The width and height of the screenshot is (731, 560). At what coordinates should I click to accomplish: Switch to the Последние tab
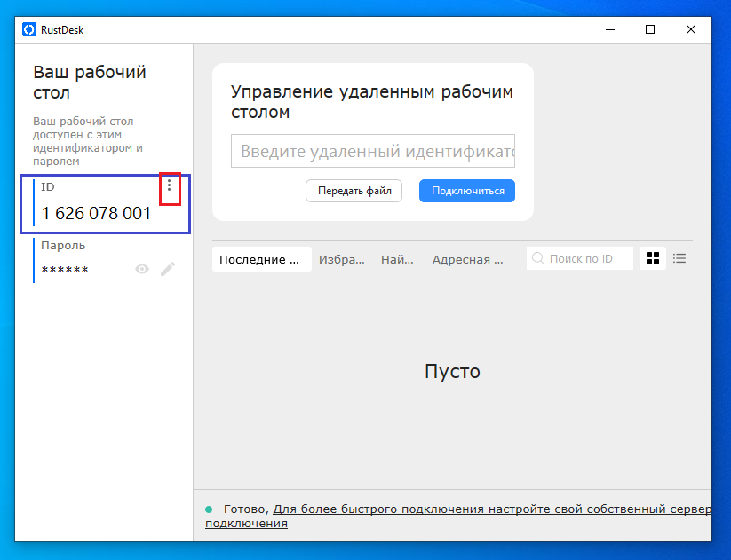[x=261, y=258]
